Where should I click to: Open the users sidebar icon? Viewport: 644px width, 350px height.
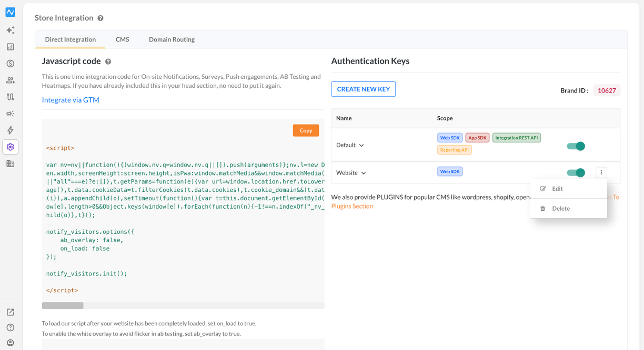[x=11, y=80]
